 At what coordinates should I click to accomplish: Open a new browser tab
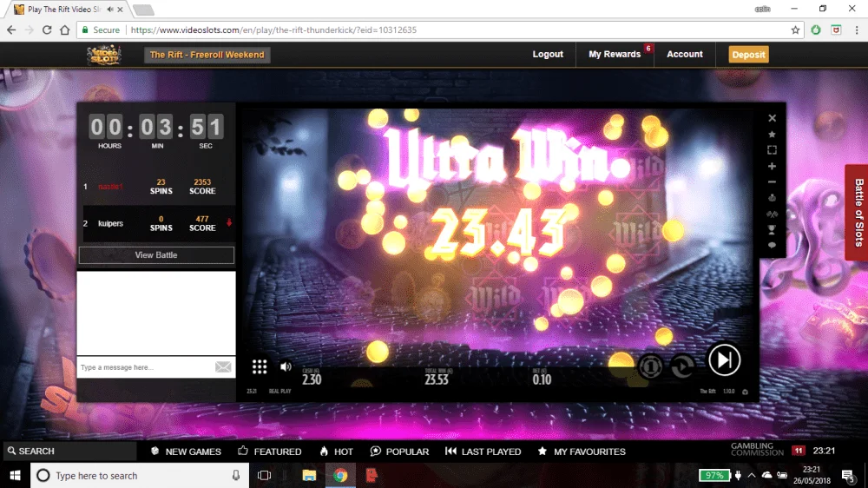[143, 10]
